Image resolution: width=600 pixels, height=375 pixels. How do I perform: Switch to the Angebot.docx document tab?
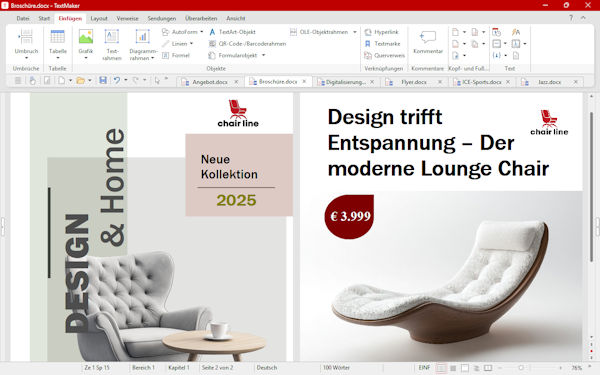pos(210,82)
